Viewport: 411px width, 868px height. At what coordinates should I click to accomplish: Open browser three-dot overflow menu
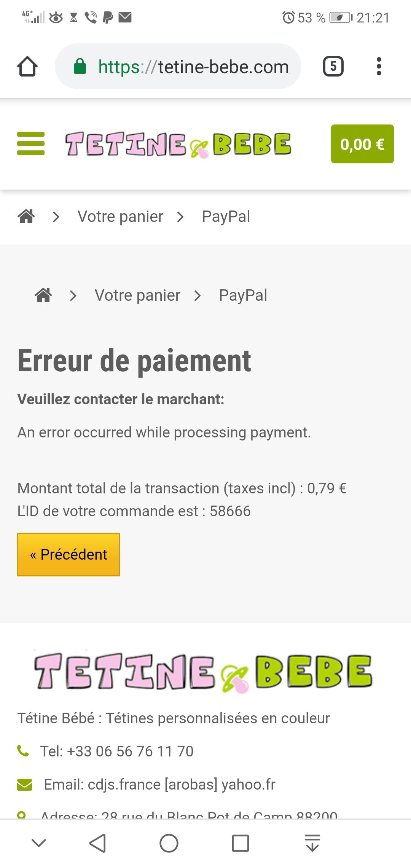pyautogui.click(x=379, y=67)
